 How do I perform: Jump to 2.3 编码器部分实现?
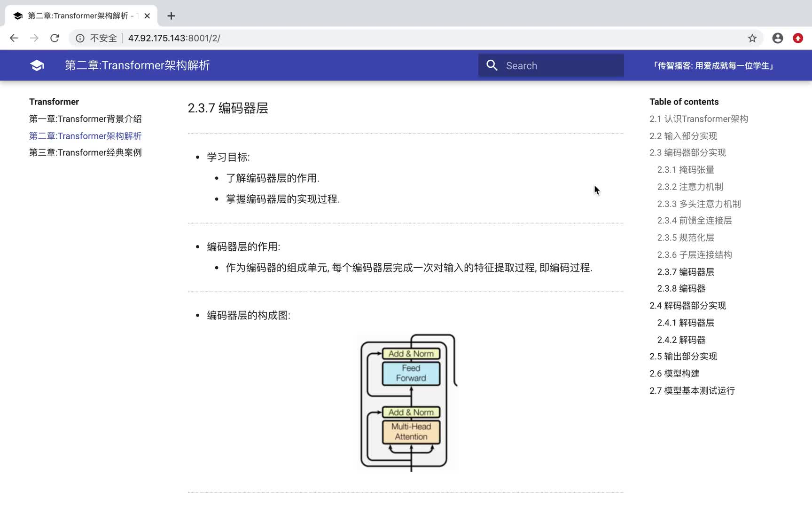click(x=687, y=152)
